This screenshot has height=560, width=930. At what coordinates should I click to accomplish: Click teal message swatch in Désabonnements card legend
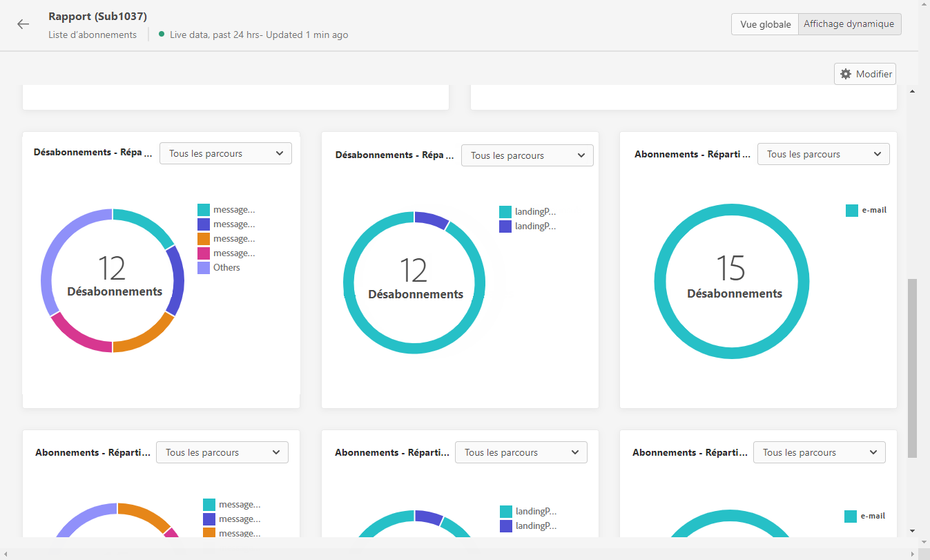tap(204, 210)
